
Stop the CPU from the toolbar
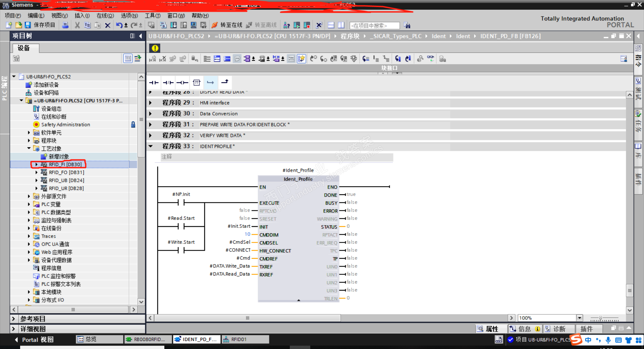click(307, 25)
